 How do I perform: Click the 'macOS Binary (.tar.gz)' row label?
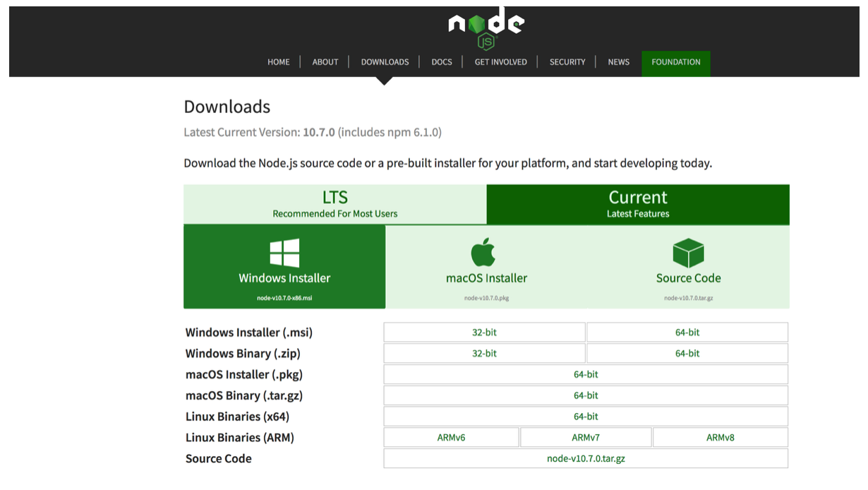tap(244, 396)
